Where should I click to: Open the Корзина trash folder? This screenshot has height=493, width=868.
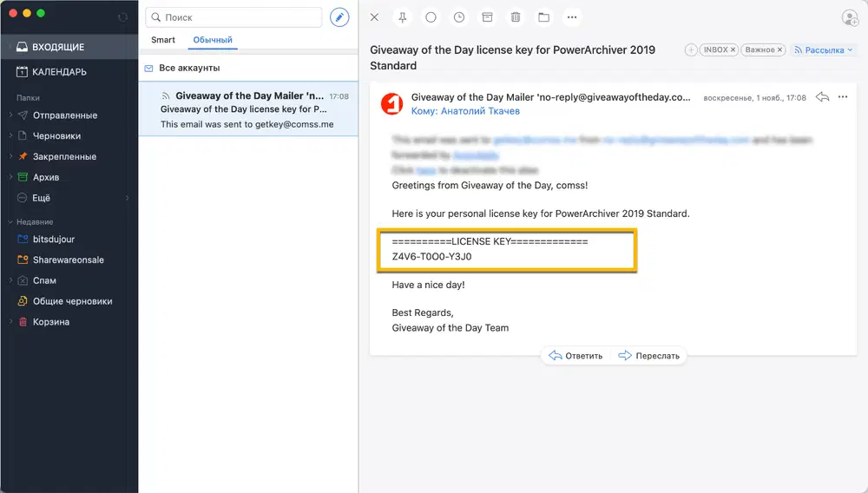51,321
